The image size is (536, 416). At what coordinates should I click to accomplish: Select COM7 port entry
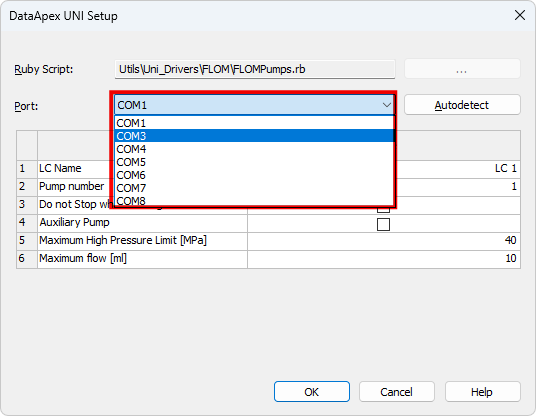[x=254, y=188]
